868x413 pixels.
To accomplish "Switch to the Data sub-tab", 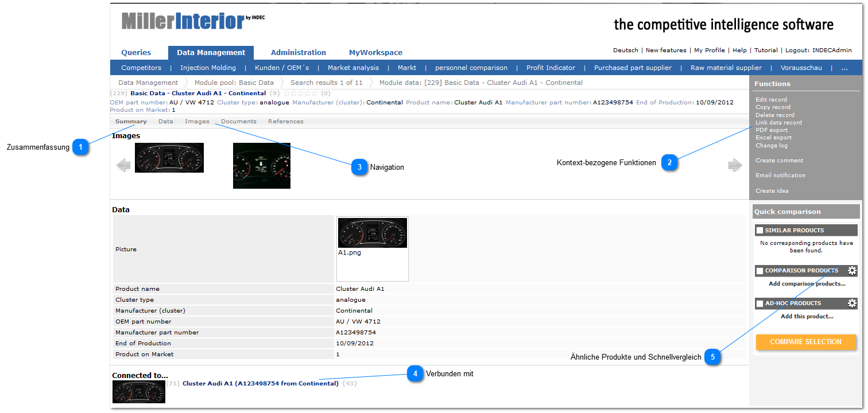I will (166, 121).
